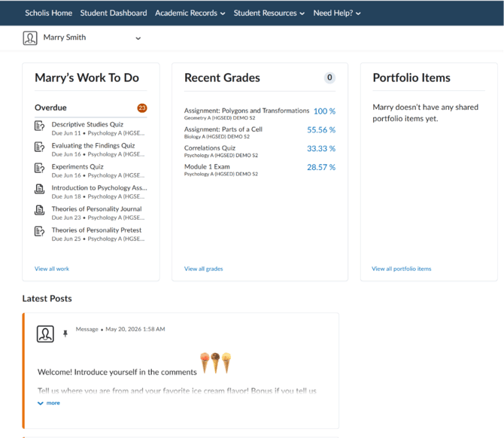Select the Correlations Quiz title
Image resolution: width=504 pixels, height=438 pixels.
point(210,148)
